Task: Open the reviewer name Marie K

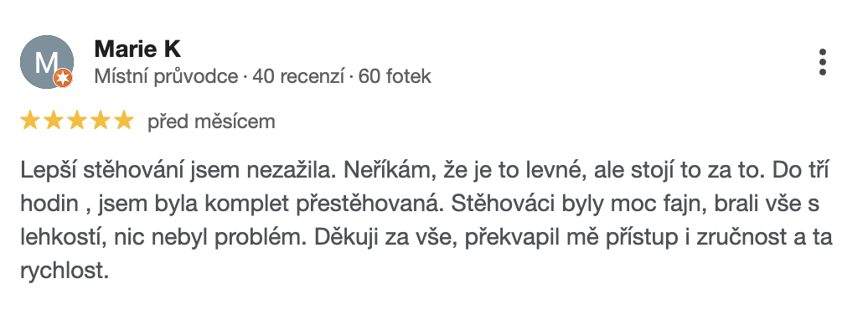Action: point(137,49)
